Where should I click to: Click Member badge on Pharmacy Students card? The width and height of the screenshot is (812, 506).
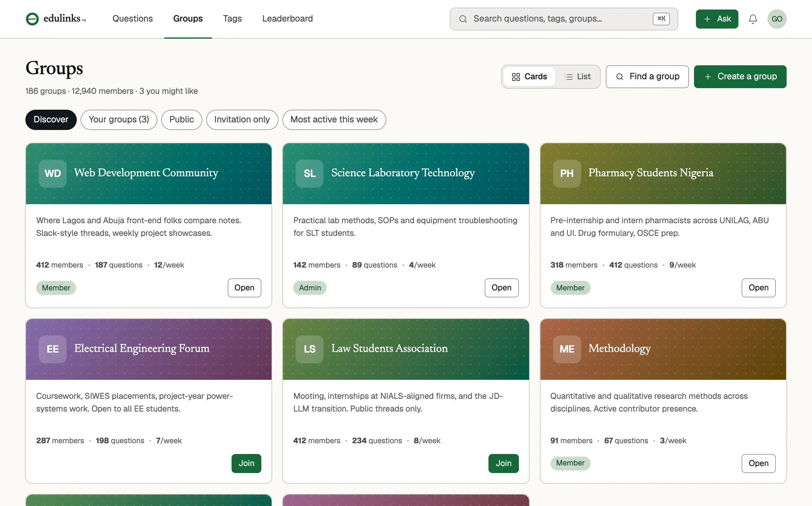(570, 288)
